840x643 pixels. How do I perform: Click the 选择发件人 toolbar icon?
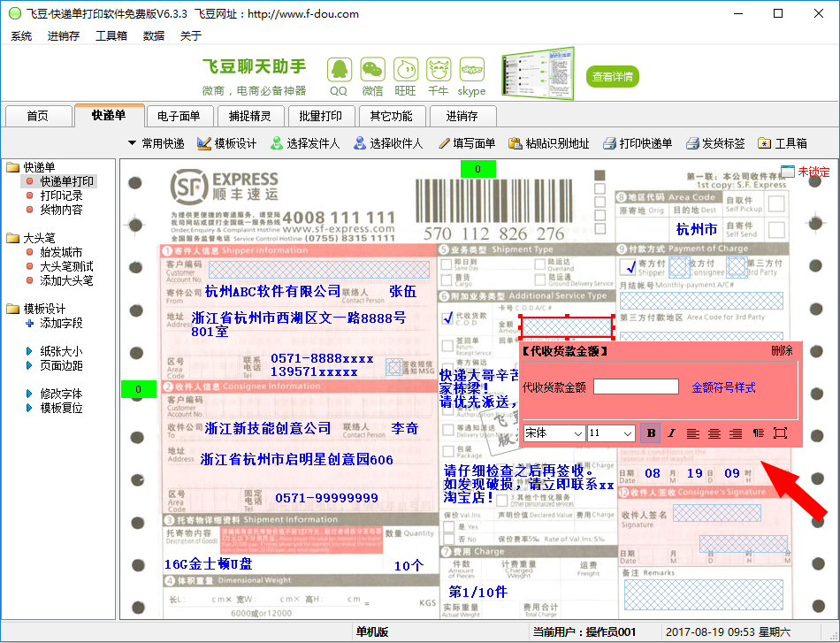tap(277, 143)
